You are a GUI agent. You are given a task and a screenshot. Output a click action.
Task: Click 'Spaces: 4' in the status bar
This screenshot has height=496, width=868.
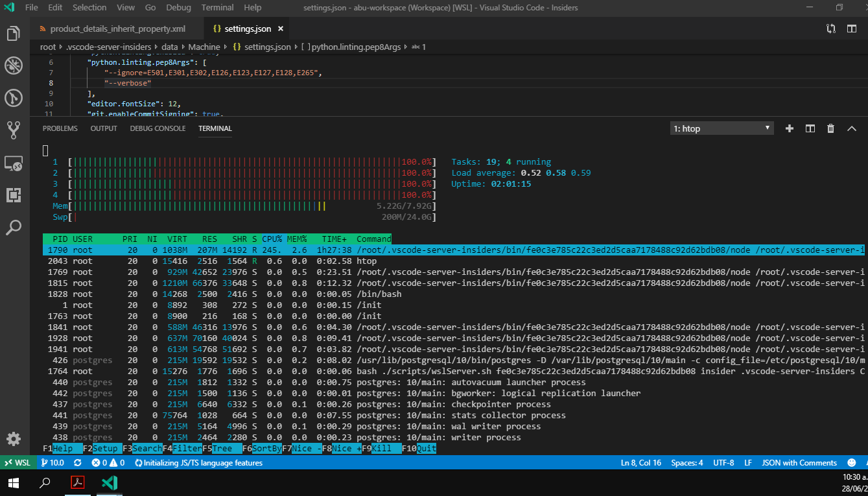[x=686, y=462]
